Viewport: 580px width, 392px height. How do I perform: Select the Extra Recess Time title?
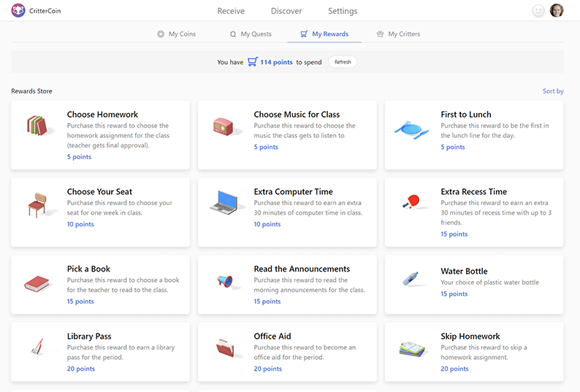pos(473,192)
